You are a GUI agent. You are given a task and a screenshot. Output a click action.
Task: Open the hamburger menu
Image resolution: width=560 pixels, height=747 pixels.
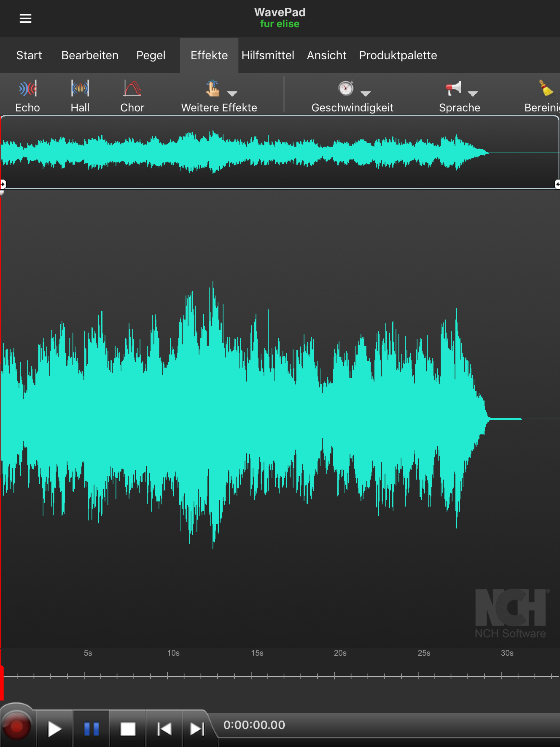[x=25, y=19]
